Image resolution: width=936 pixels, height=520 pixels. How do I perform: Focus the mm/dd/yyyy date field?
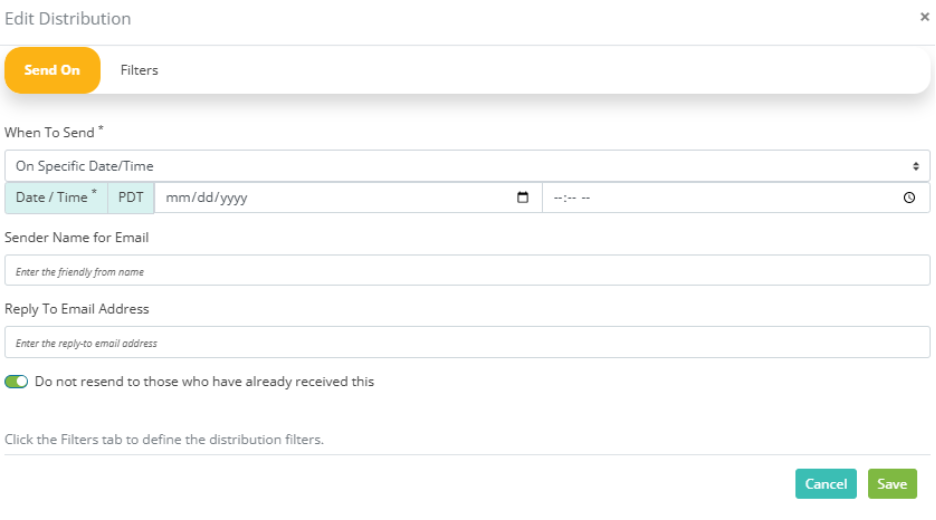tap(348, 198)
